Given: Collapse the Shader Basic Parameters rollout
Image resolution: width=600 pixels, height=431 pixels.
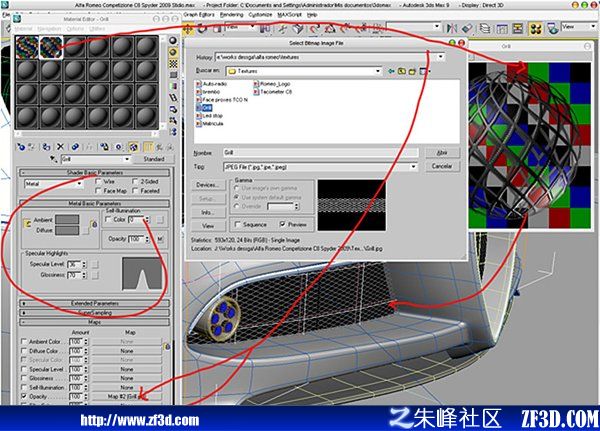Looking at the screenshot, I should click(x=95, y=173).
